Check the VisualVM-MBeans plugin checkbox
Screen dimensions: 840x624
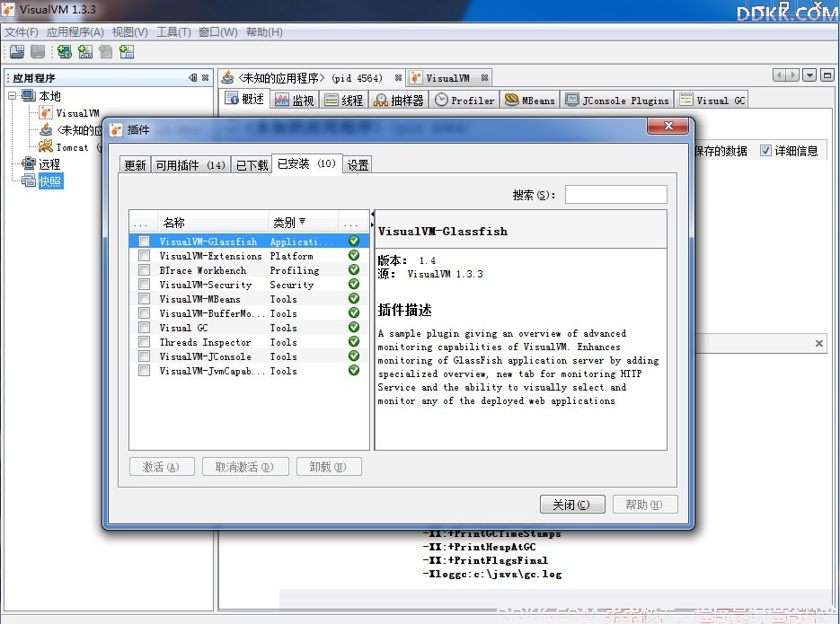[x=144, y=299]
